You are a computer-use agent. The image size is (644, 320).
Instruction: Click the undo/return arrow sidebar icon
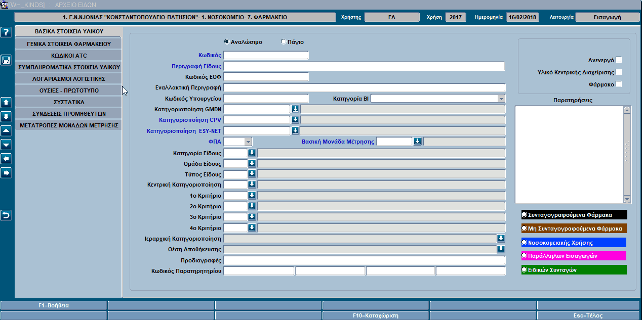tap(6, 215)
